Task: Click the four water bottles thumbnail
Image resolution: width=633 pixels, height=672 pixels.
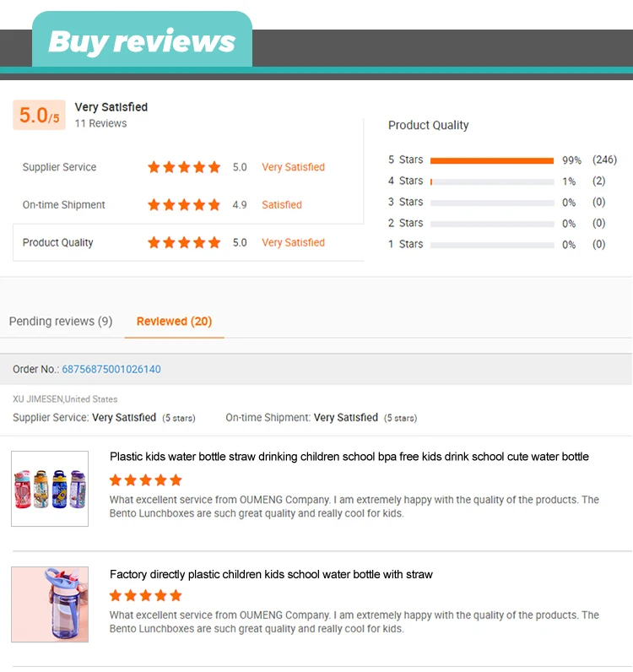Action: [50, 489]
